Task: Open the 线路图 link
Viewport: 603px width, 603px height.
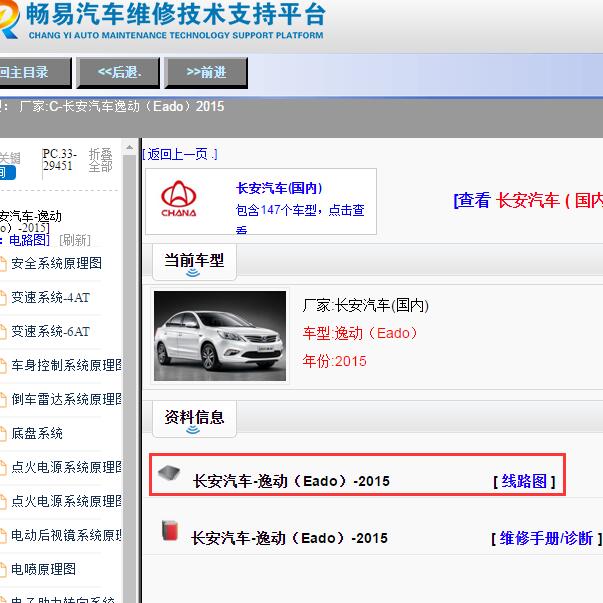Action: tap(524, 481)
